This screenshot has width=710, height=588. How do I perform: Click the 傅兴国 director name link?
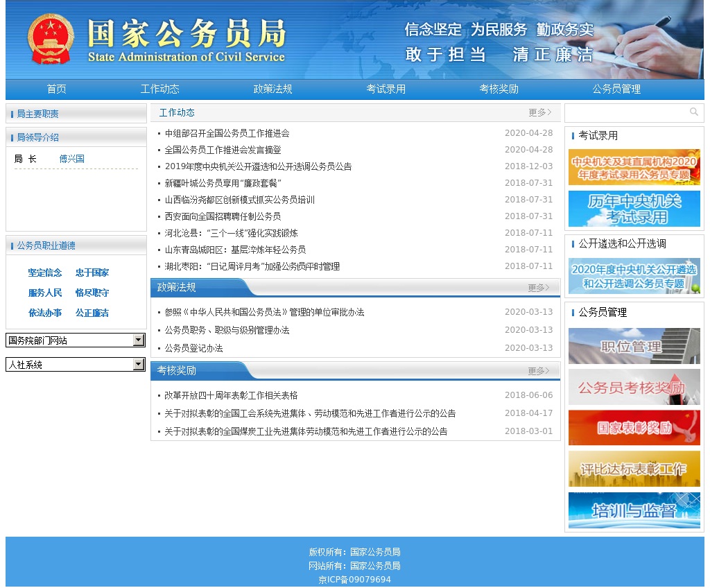click(71, 159)
